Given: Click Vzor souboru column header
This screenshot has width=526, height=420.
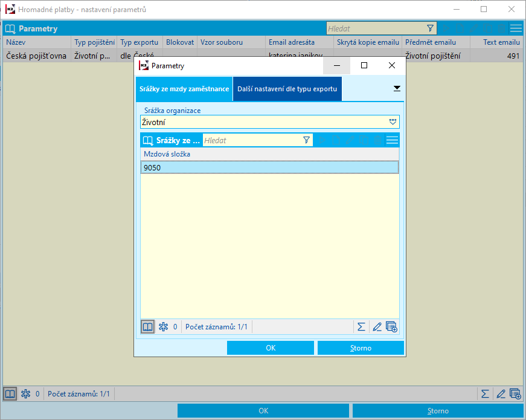Looking at the screenshot, I should pyautogui.click(x=231, y=42).
